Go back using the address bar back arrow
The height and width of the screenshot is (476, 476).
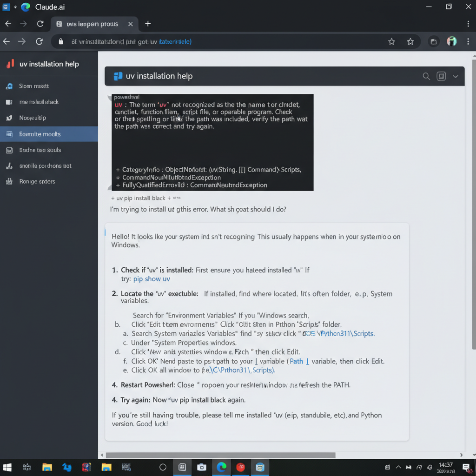click(x=7, y=41)
